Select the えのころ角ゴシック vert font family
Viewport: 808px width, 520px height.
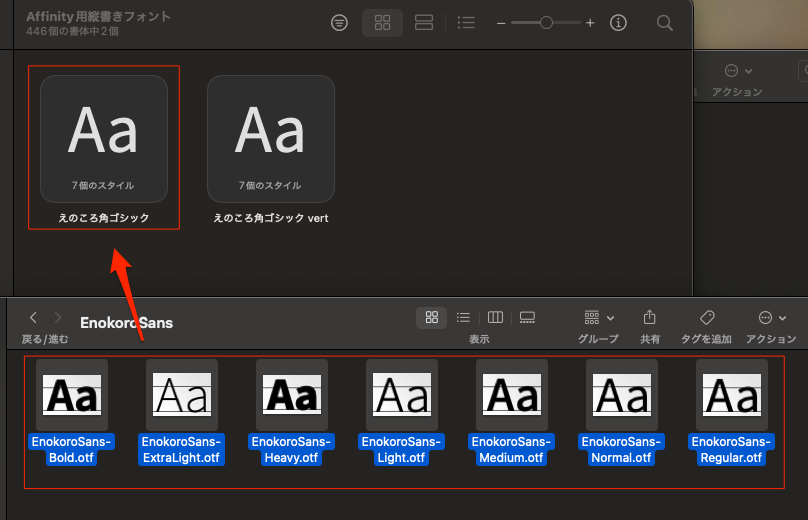pos(271,138)
